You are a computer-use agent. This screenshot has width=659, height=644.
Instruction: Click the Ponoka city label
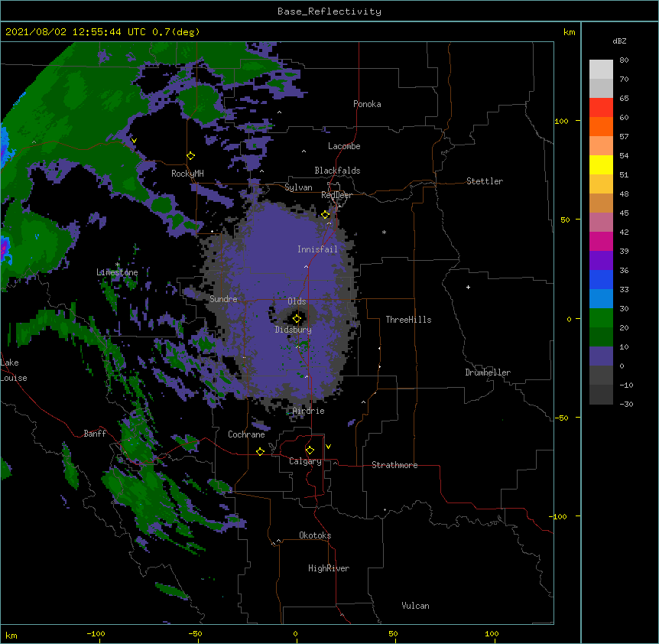coord(367,104)
